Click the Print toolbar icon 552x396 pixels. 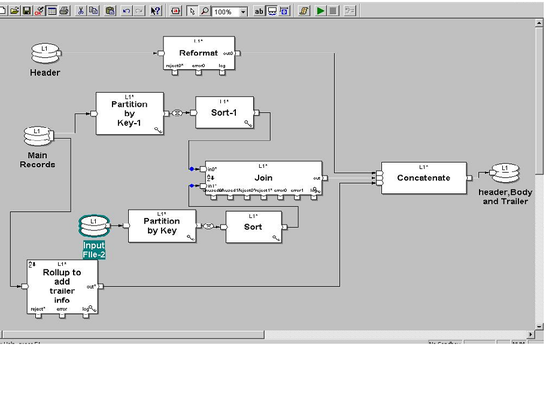pyautogui.click(x=64, y=11)
